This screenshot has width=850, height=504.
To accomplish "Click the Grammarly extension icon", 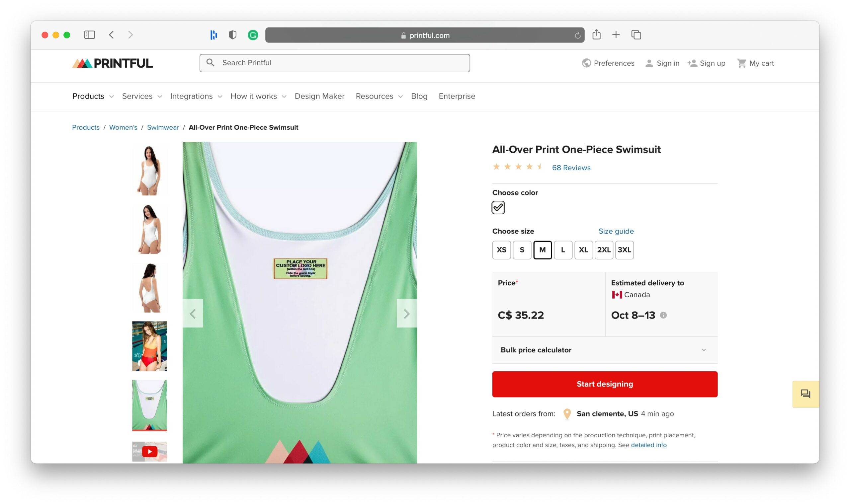I will (253, 35).
